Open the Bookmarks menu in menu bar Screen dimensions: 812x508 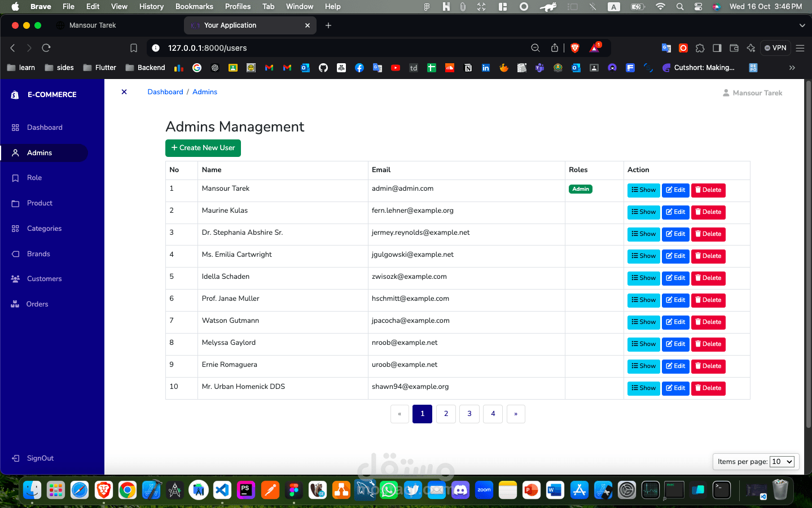(x=194, y=6)
